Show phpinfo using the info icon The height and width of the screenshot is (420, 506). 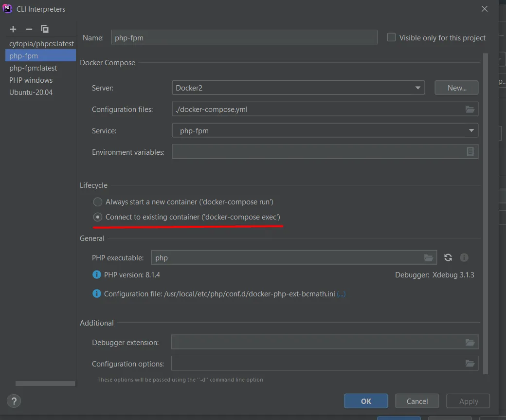click(x=464, y=257)
